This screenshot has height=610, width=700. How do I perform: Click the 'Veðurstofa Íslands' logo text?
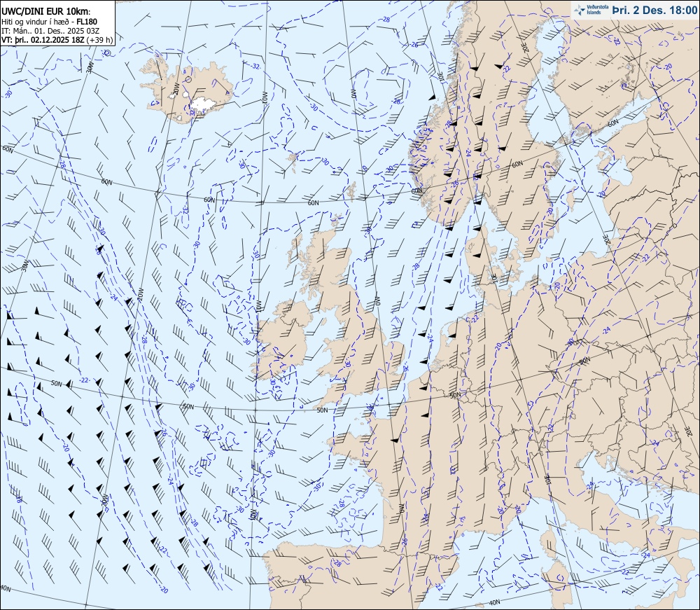tap(597, 11)
